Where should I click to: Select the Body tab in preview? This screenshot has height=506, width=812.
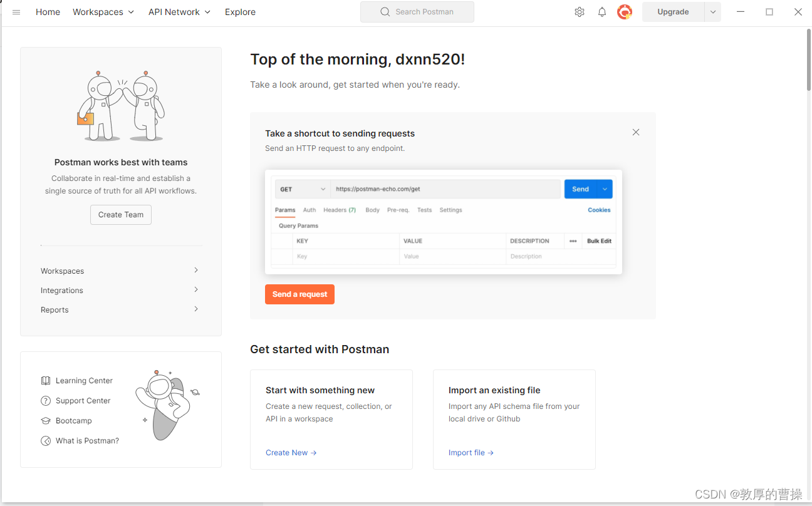372,210
